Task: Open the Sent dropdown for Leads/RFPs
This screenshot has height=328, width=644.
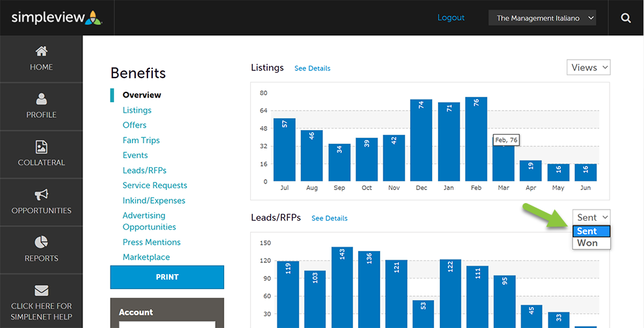Action: [591, 217]
